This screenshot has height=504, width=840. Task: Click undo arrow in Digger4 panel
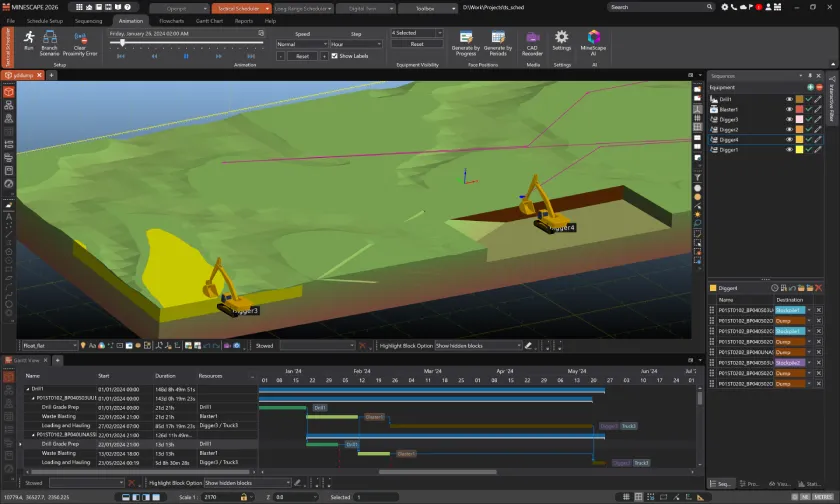[x=792, y=288]
